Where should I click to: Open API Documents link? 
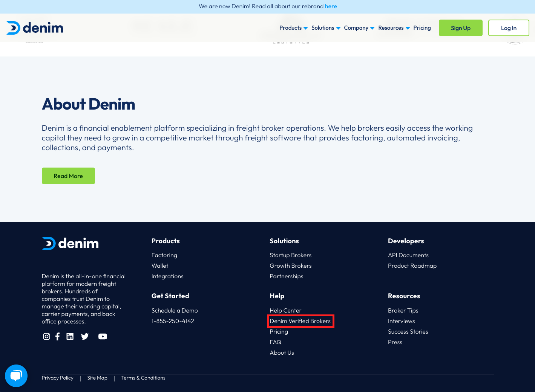pos(408,255)
